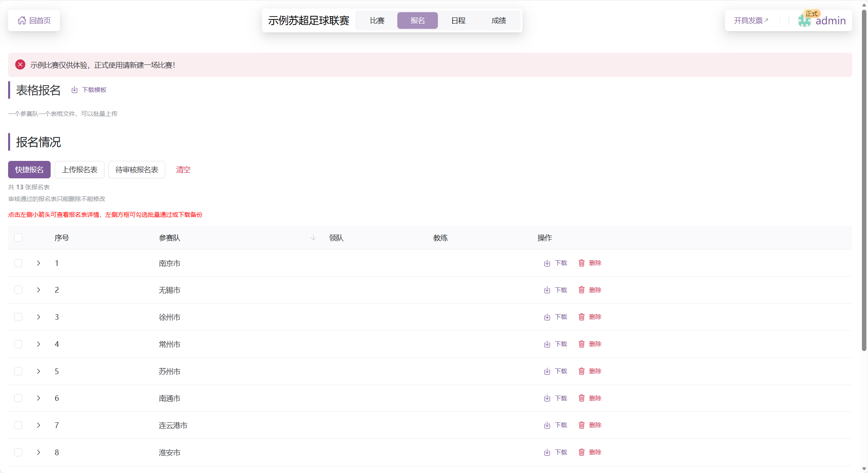868x473 pixels.
Task: Click the home icon beside 回首页
Action: tap(22, 20)
